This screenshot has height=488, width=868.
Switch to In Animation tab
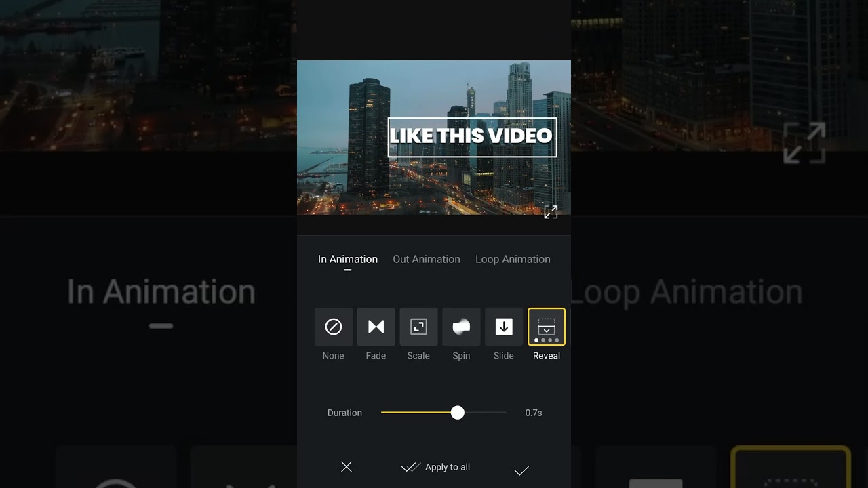(348, 259)
